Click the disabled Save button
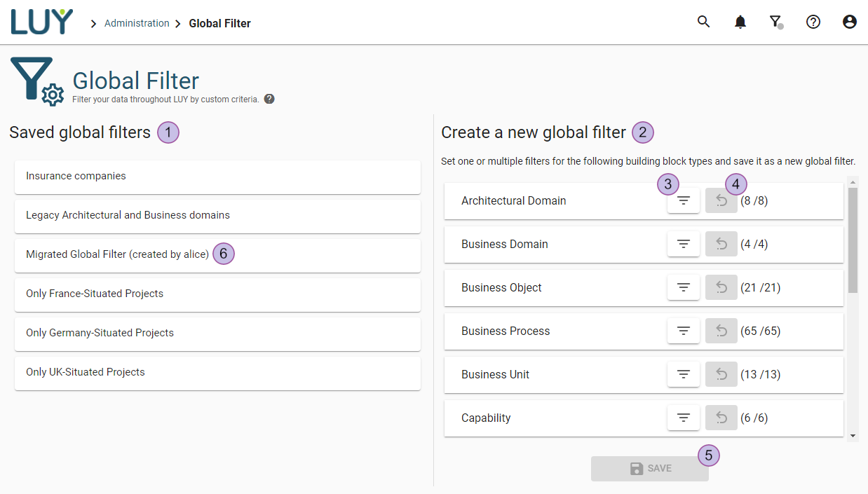Viewport: 868px width, 494px height. coord(649,468)
